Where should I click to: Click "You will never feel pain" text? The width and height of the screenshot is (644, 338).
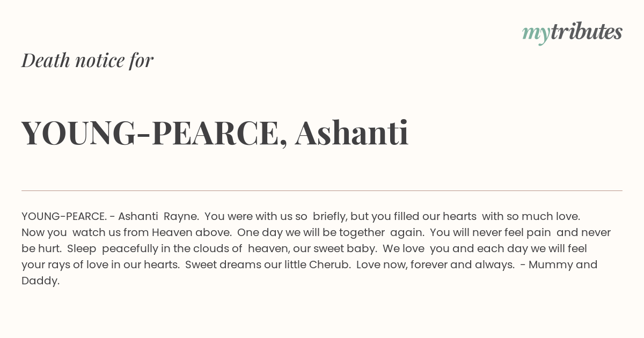491,232
